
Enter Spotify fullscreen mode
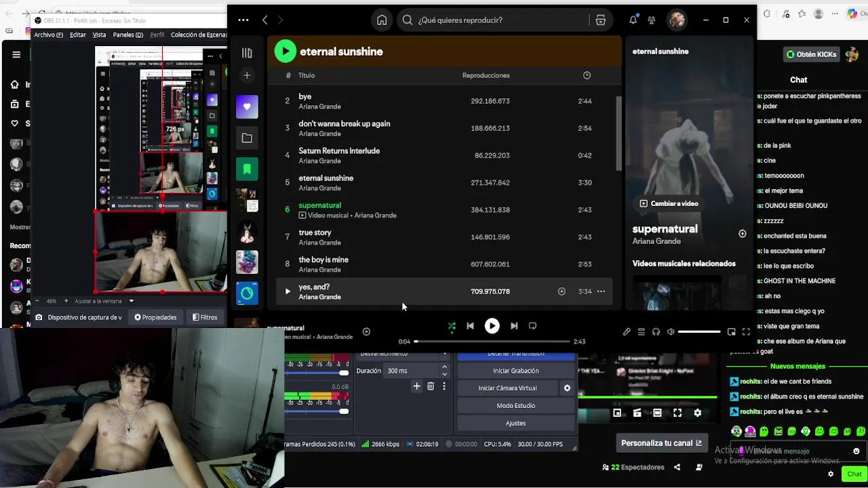click(746, 332)
